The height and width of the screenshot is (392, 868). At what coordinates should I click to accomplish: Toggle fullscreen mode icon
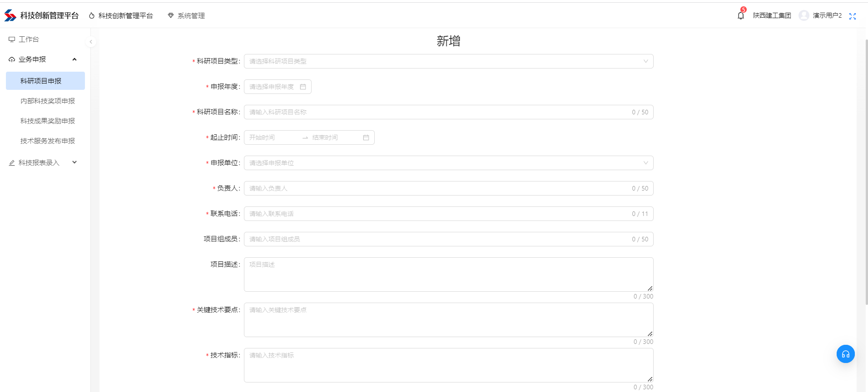(852, 16)
